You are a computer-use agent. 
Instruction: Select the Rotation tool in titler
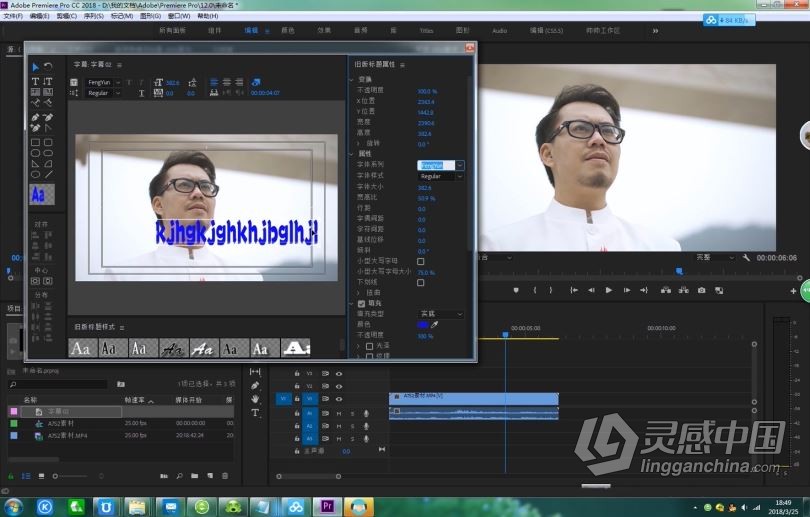point(48,67)
